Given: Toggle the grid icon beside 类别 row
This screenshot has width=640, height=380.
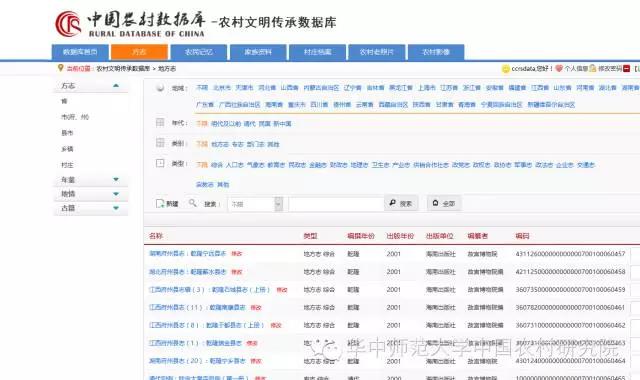Looking at the screenshot, I should click(160, 142).
